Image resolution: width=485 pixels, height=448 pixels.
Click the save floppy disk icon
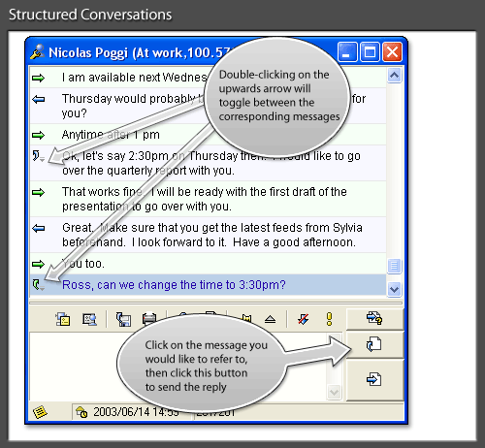[123, 319]
